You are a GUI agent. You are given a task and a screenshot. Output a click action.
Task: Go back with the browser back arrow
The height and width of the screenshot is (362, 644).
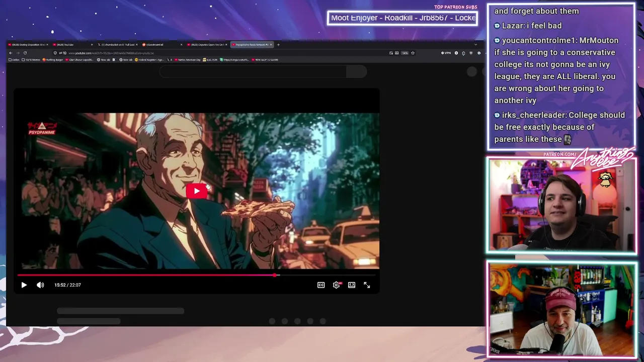click(x=11, y=53)
